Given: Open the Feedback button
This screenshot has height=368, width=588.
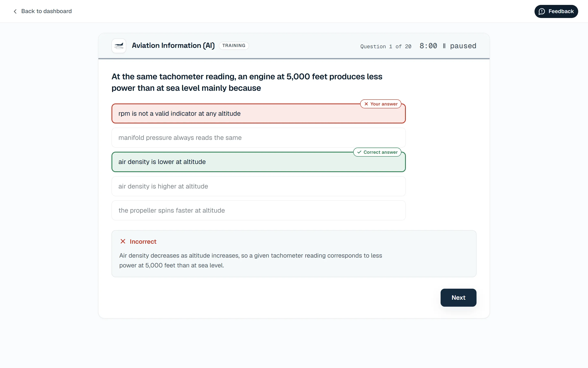Looking at the screenshot, I should pos(556,11).
